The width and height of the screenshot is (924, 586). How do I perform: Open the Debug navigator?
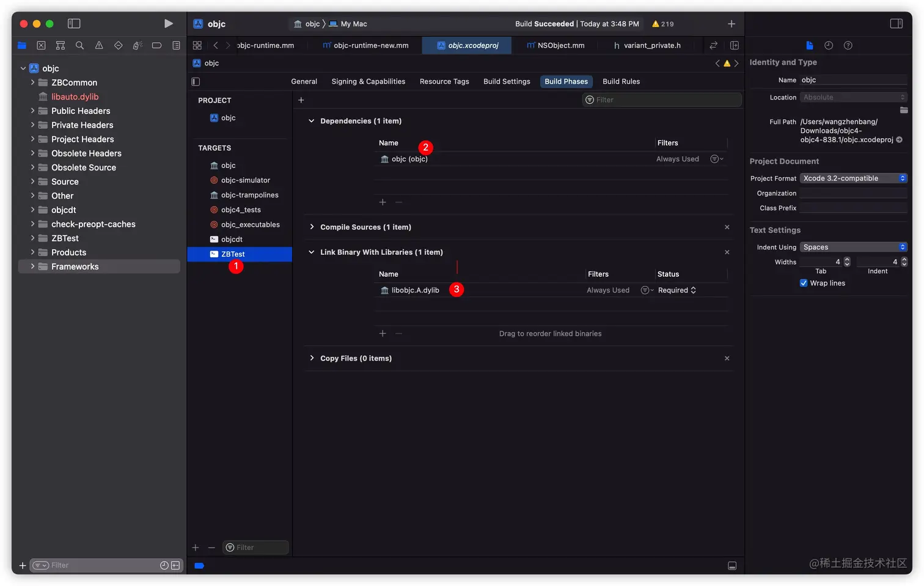pos(137,45)
